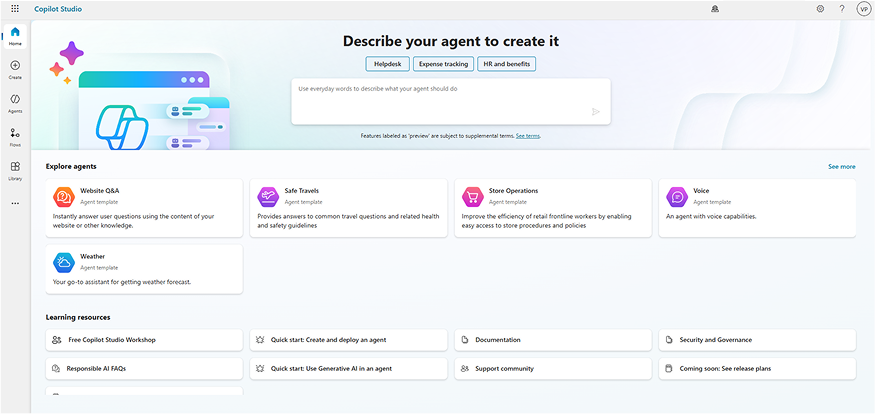Click the Weather template cloud icon

64,262
